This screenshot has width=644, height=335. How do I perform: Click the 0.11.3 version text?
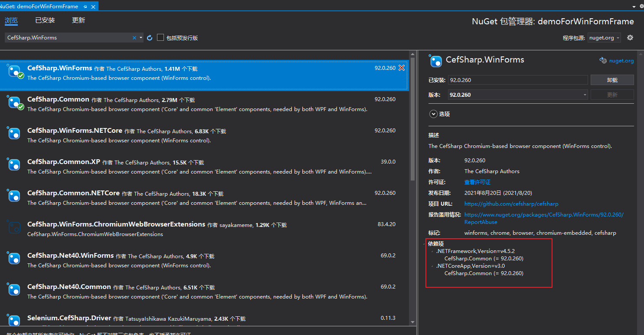[x=388, y=318]
